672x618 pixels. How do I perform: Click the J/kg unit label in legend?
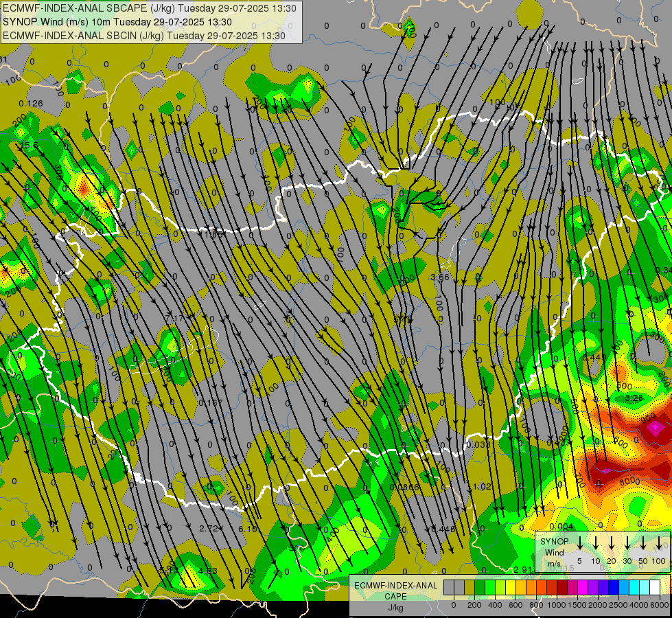coord(395,608)
